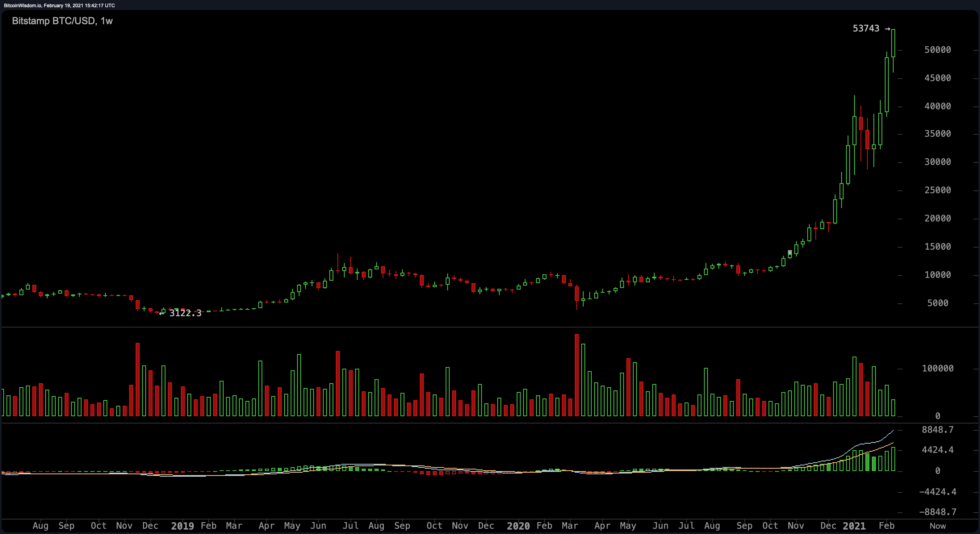The width and height of the screenshot is (980, 534).
Task: Click the -4424.4 MACD axis label
Action: tap(938, 492)
